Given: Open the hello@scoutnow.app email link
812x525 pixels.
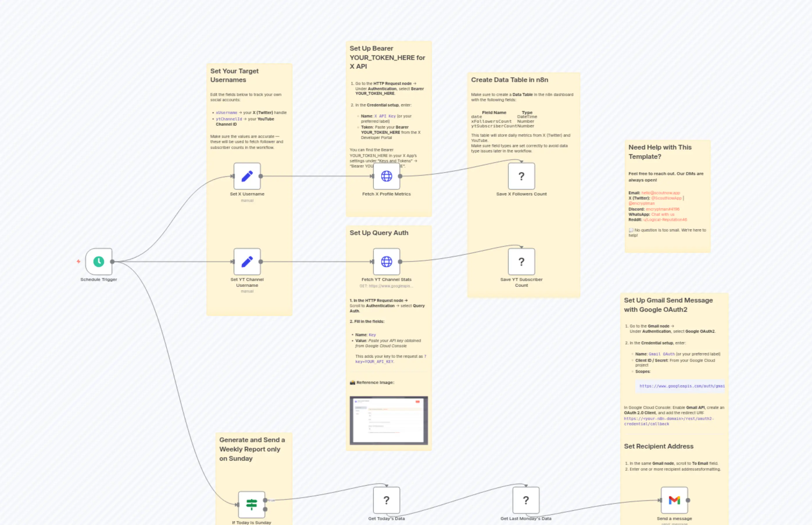Looking at the screenshot, I should coord(660,193).
